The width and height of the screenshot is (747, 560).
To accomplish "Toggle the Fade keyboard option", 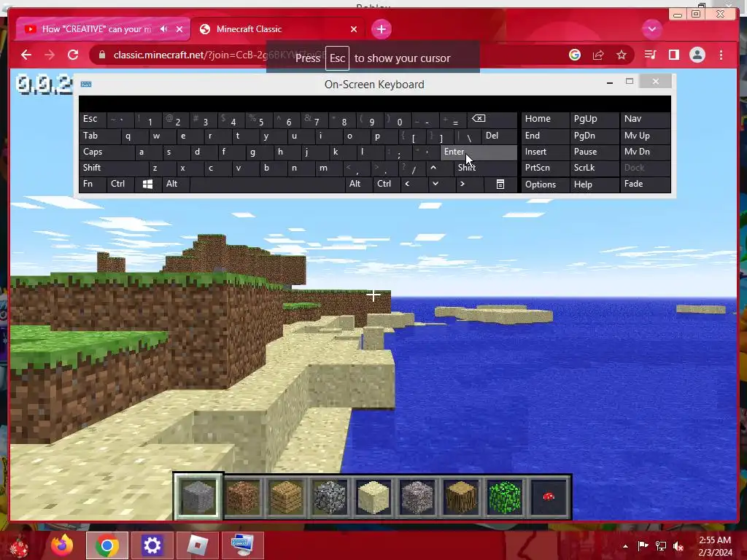I will [x=645, y=184].
